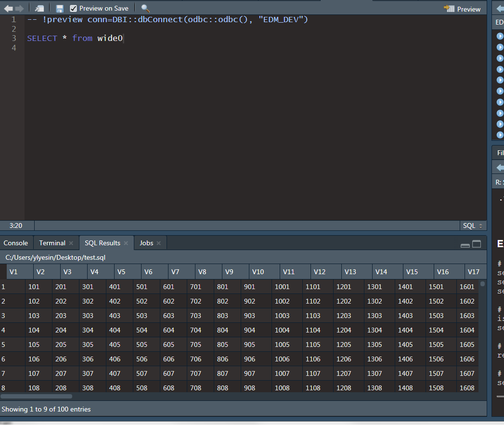Toggle the Preview on Save checkbox
Image resolution: width=504 pixels, height=425 pixels.
pos(73,8)
